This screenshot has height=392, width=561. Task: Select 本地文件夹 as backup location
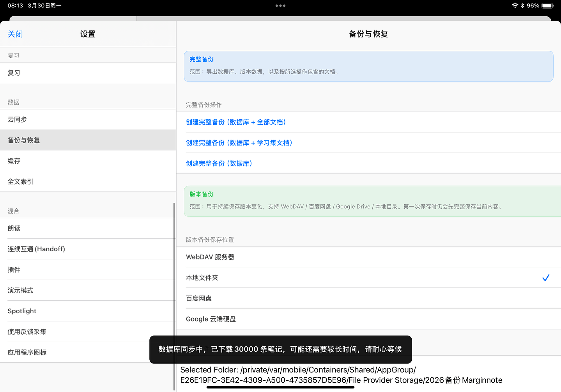[202, 278]
